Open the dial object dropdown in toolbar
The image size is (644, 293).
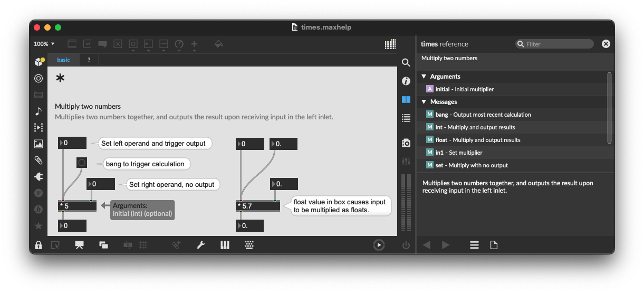point(179,45)
